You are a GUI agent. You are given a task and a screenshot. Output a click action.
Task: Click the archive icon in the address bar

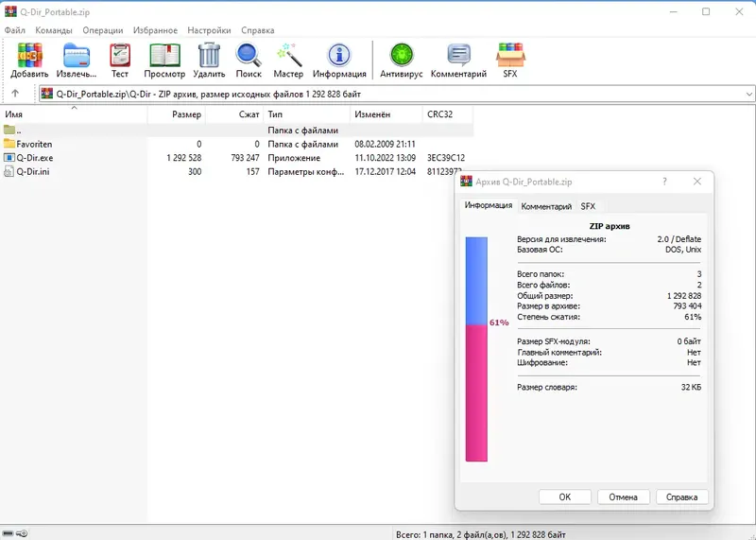point(46,94)
